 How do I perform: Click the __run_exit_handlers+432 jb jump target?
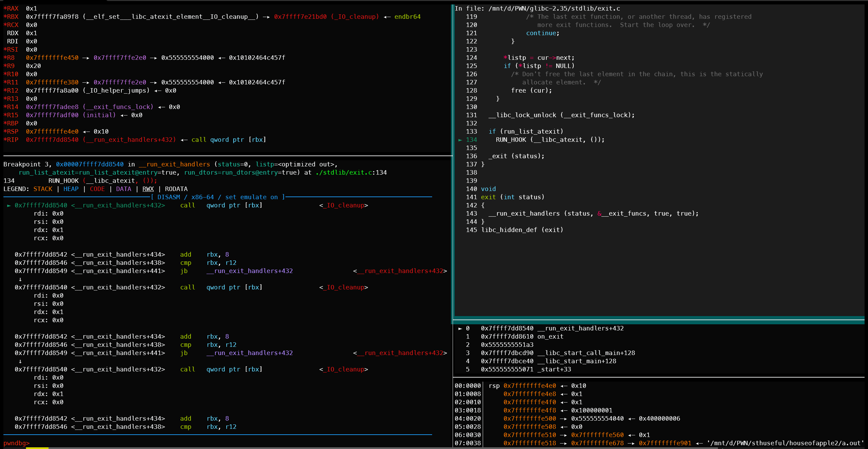250,271
